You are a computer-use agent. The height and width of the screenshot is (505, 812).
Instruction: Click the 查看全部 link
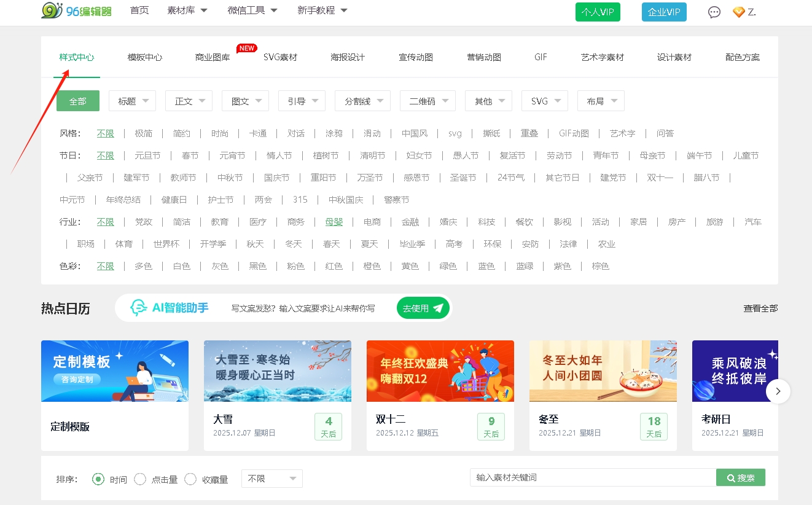[x=760, y=308]
